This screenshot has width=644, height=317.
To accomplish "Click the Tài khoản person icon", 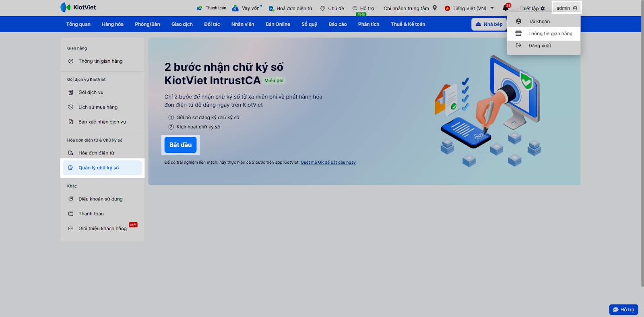I will coord(518,21).
